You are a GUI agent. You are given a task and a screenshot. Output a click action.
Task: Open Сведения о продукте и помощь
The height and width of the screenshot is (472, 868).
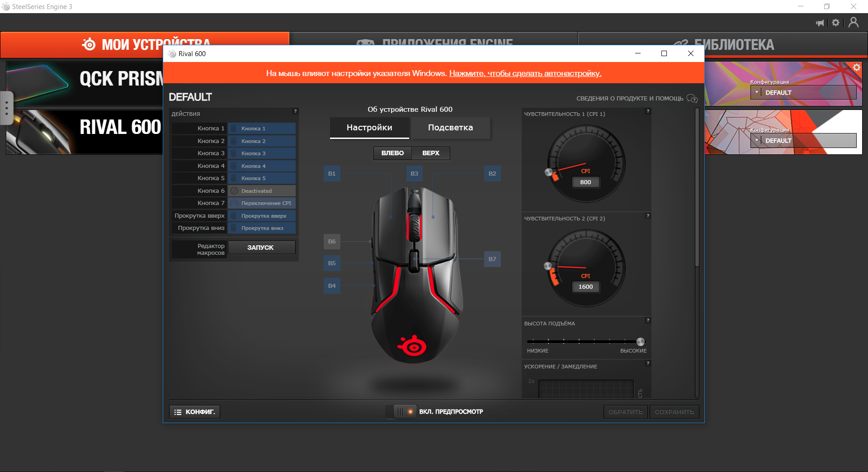click(630, 98)
